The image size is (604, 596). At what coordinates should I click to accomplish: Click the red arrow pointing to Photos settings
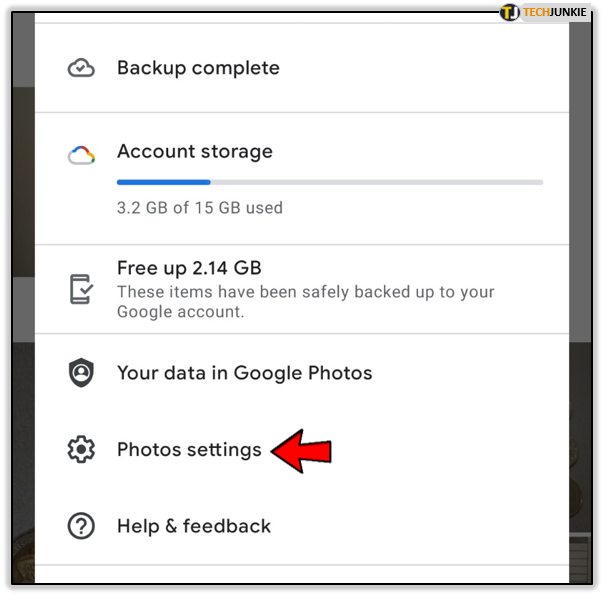(301, 451)
